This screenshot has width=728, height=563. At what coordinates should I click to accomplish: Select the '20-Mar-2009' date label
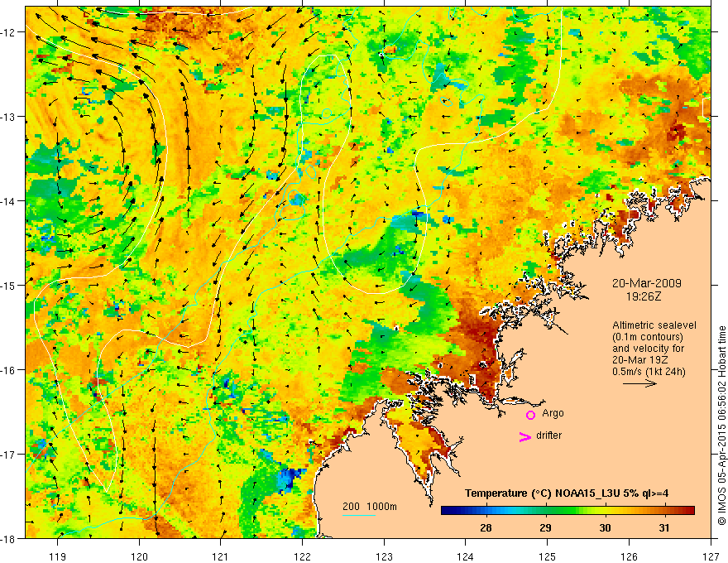[647, 283]
